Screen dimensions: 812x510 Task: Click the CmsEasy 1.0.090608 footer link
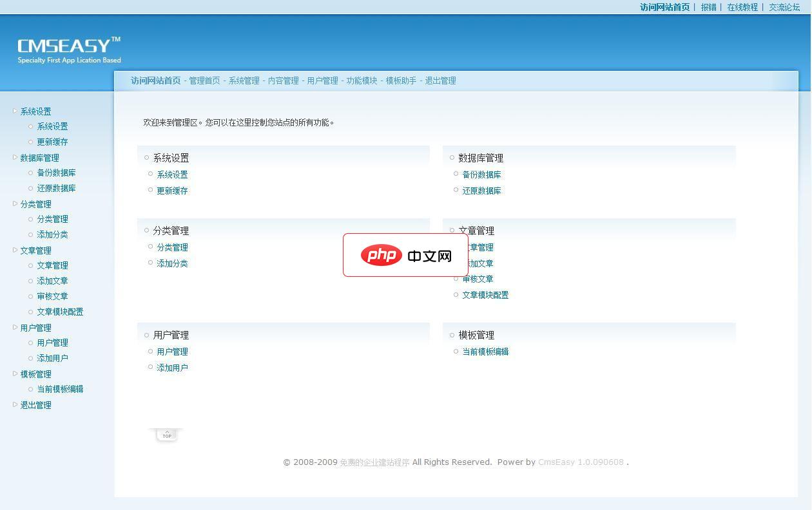581,462
